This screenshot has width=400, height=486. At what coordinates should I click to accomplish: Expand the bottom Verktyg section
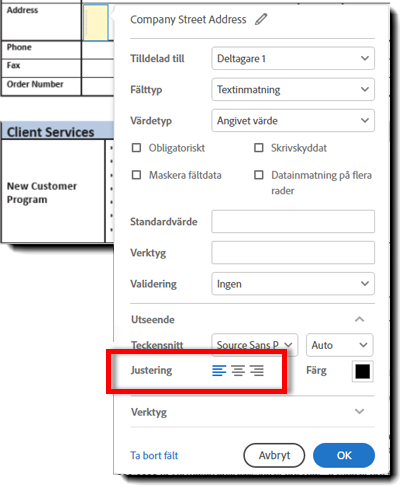click(x=359, y=412)
